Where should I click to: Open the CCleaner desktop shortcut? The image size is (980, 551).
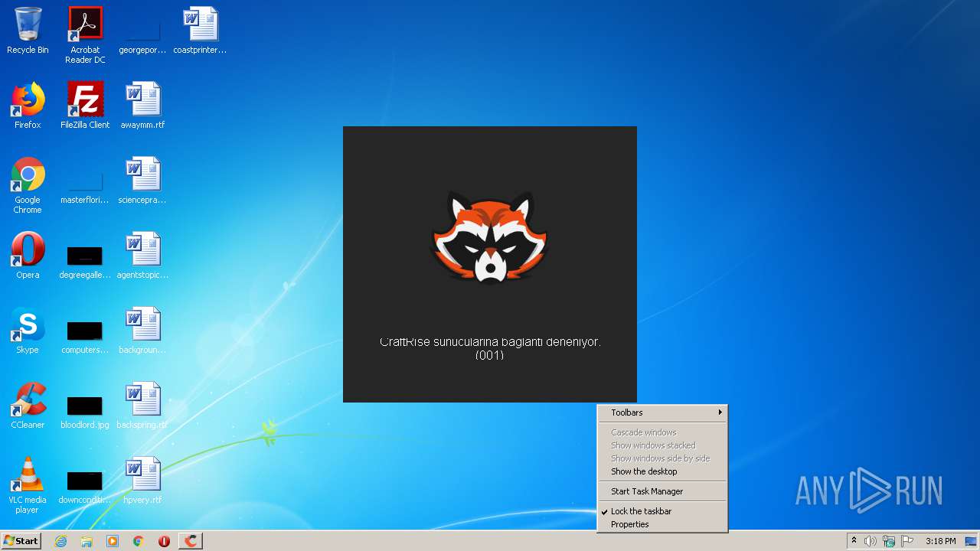point(28,406)
